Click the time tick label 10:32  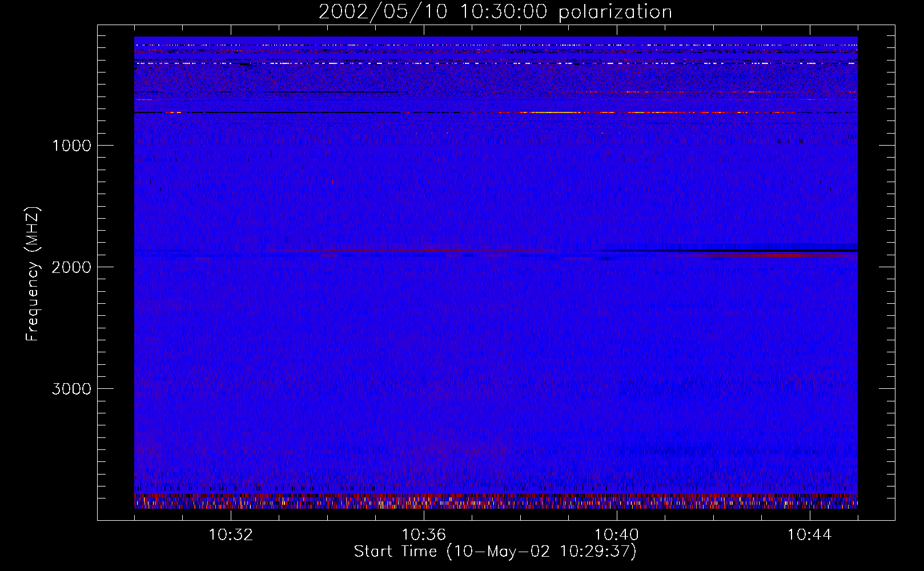[231, 535]
